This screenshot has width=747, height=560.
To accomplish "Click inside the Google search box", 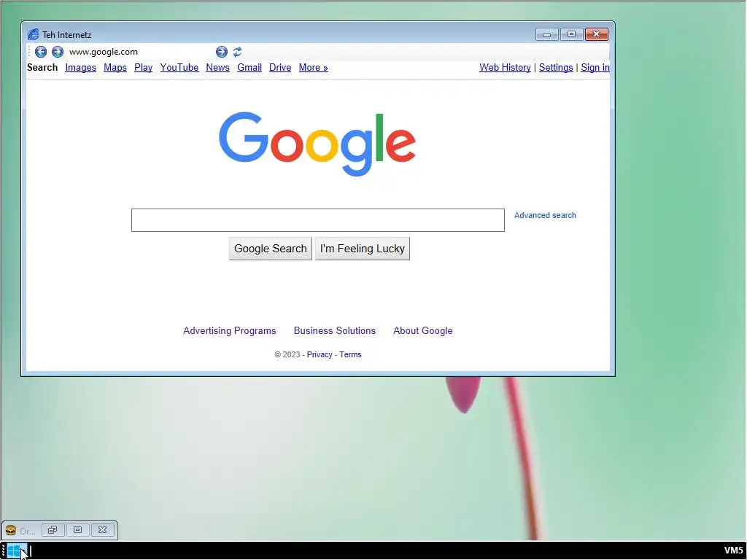I will [x=318, y=220].
